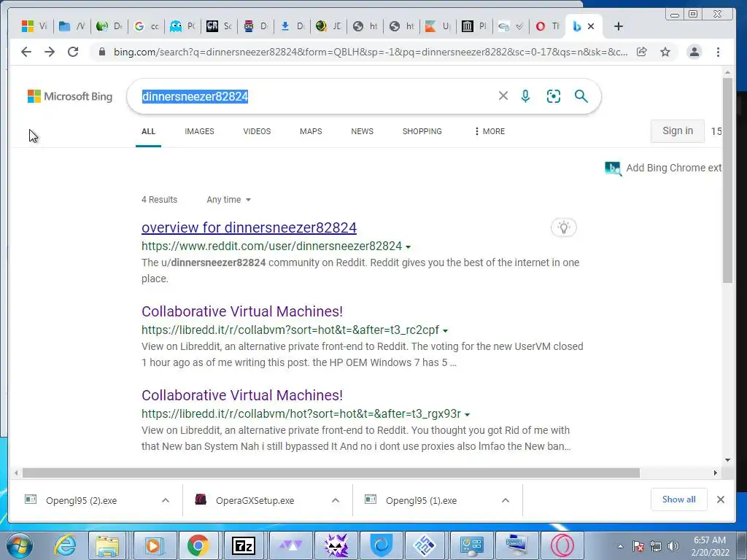
Task: Click the '4 Results' count text
Action: click(x=159, y=200)
